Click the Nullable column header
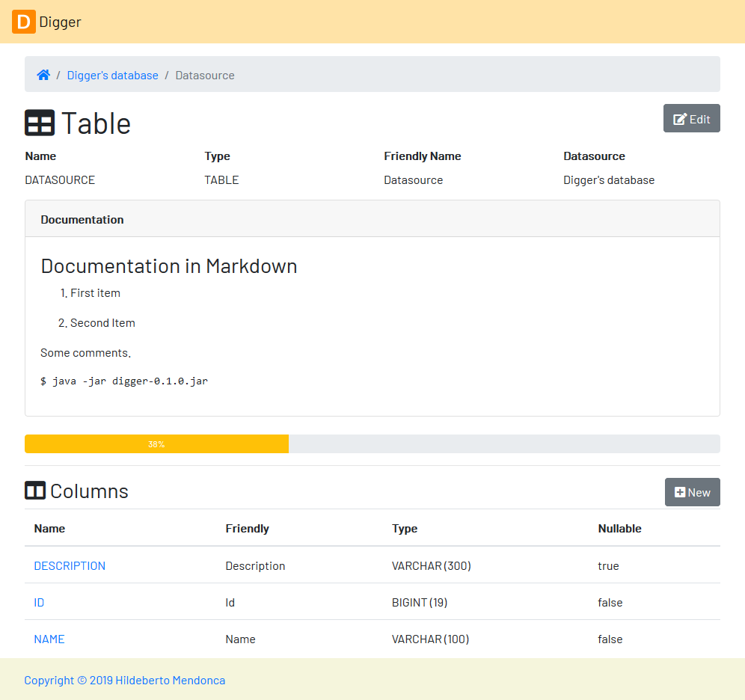The image size is (745, 700). tap(619, 529)
